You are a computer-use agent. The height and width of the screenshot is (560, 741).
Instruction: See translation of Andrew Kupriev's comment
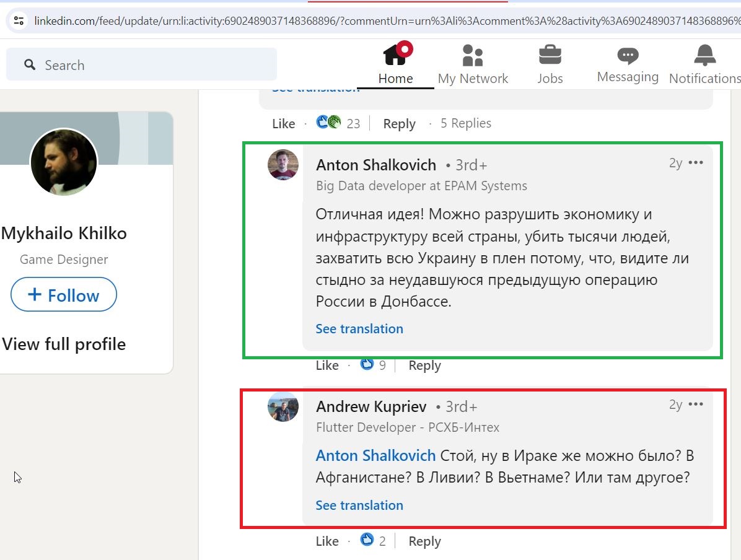(359, 505)
